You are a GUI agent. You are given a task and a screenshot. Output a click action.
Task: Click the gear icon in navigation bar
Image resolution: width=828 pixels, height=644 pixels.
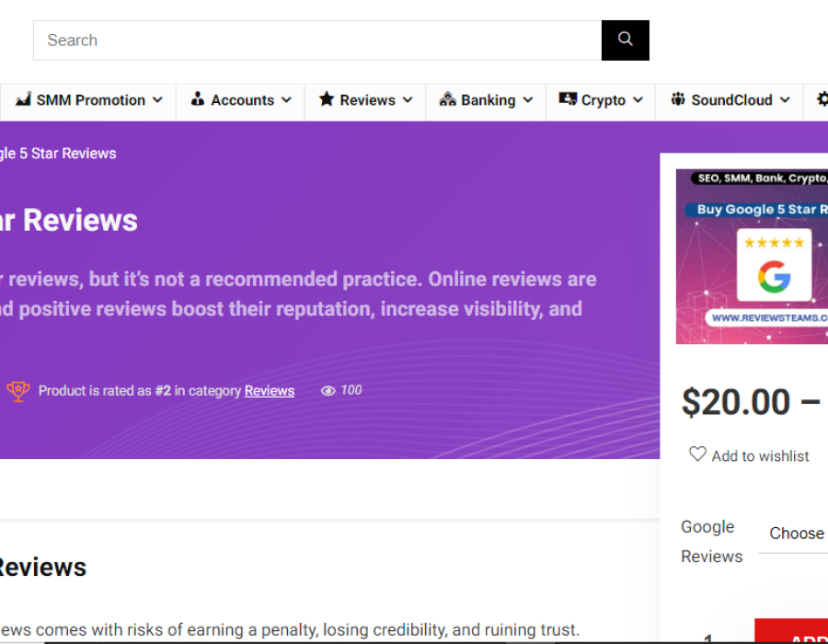[821, 99]
